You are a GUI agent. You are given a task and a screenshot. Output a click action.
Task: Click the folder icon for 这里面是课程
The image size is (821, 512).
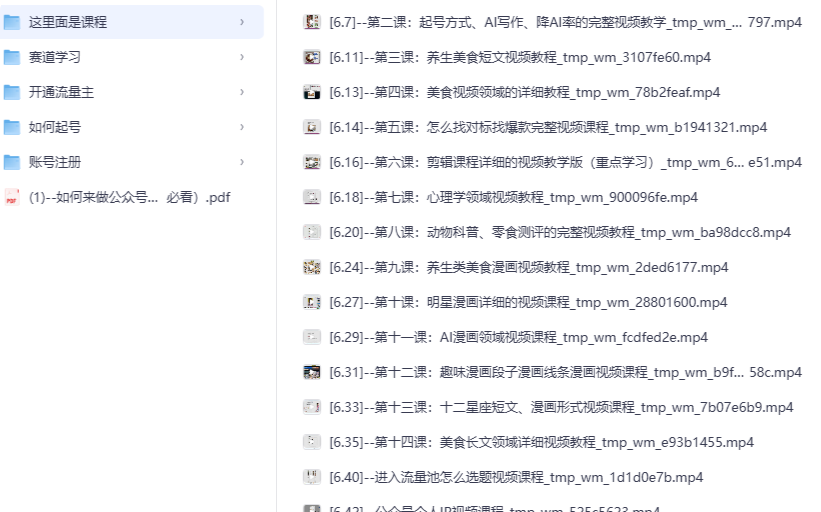pyautogui.click(x=12, y=22)
